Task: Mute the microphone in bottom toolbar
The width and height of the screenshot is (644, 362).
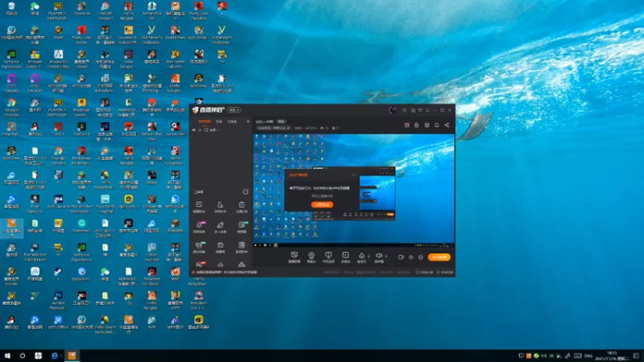Action: point(361,255)
